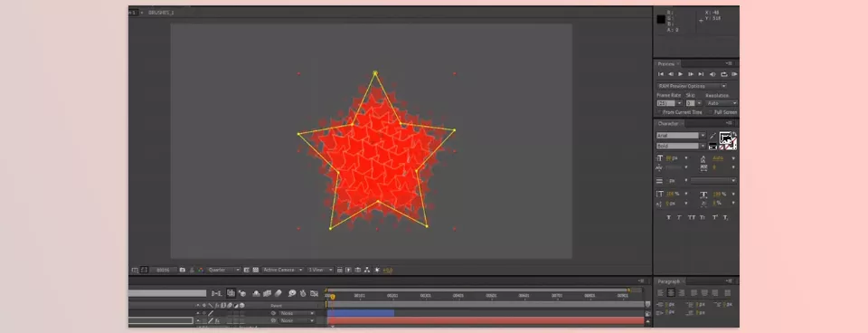Toggle pixel aspect ratio correction
The width and height of the screenshot is (868, 333).
tap(340, 270)
